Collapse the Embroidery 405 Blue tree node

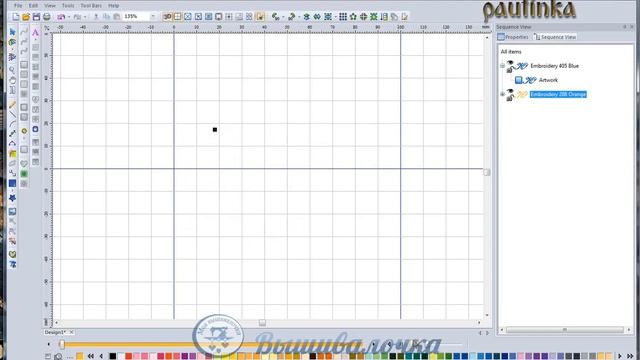point(502,66)
